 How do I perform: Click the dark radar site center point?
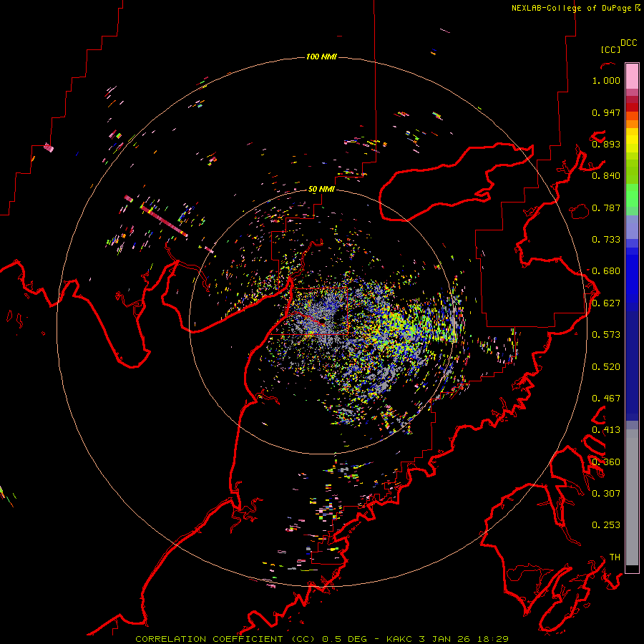click(x=321, y=320)
